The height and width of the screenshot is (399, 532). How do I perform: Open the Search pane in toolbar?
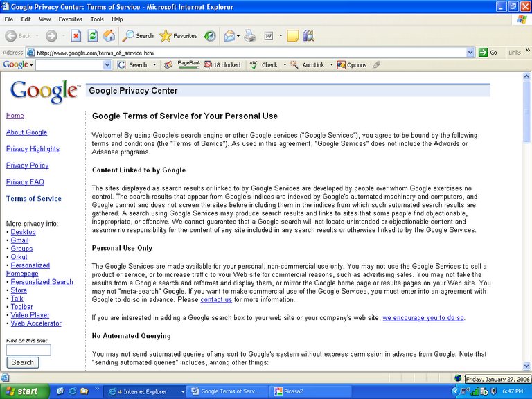tap(138, 35)
